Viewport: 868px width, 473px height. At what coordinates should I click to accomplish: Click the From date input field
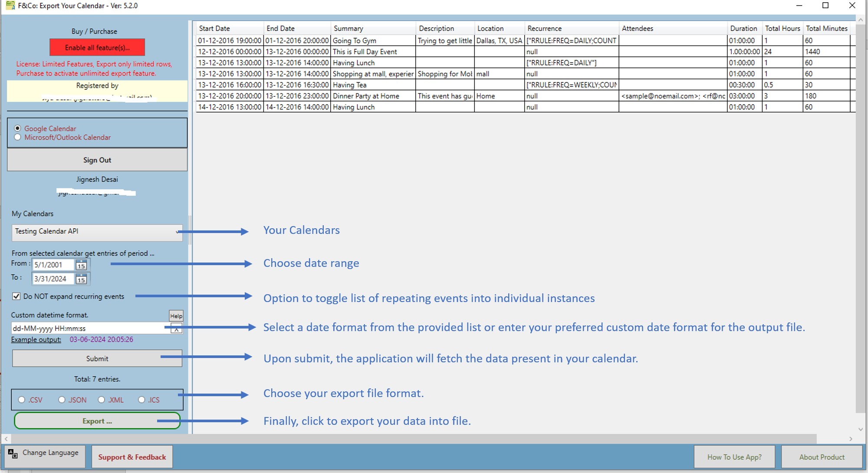[x=53, y=265]
